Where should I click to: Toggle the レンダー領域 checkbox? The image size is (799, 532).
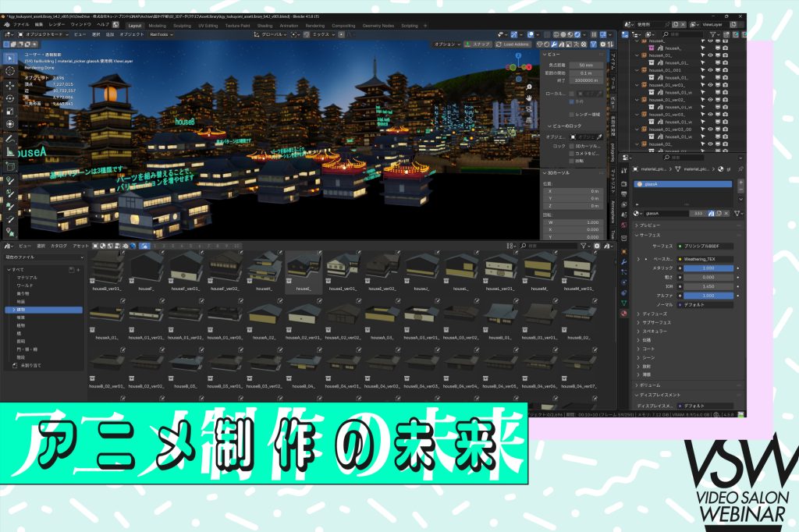572,114
